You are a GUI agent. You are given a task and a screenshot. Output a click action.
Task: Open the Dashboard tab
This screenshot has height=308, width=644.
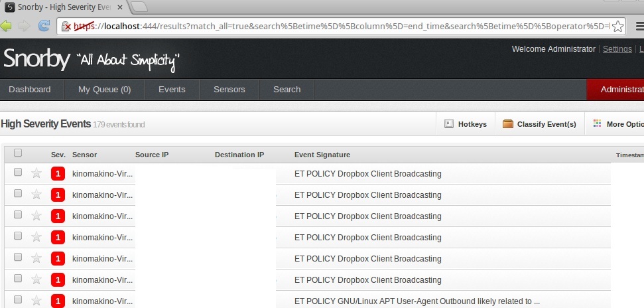tap(30, 90)
